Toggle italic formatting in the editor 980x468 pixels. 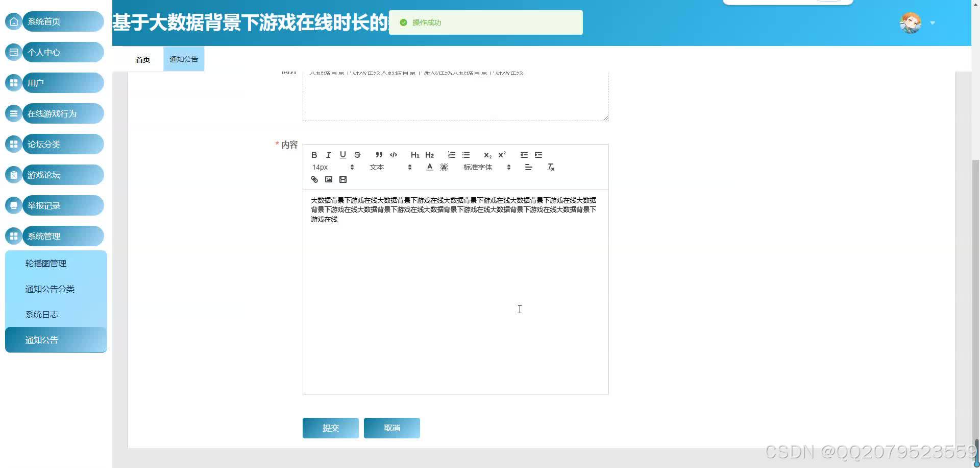click(329, 155)
